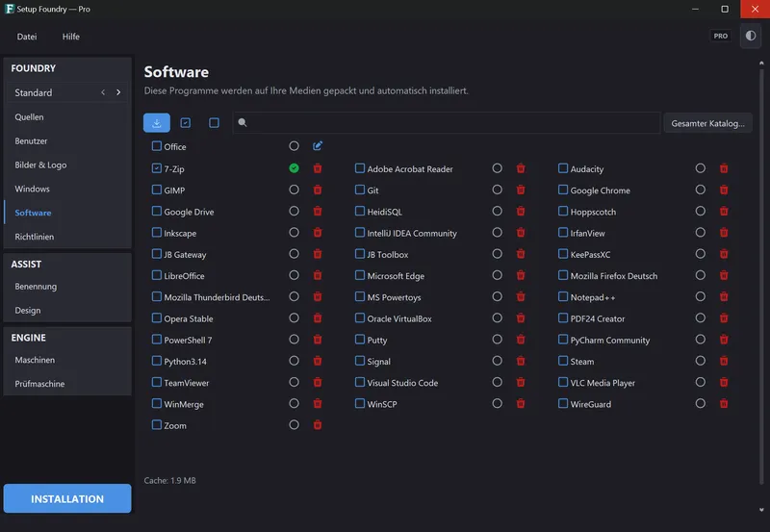Screen dimensions: 770x532
Task: Delete Git with its trash icon
Action: tap(521, 190)
